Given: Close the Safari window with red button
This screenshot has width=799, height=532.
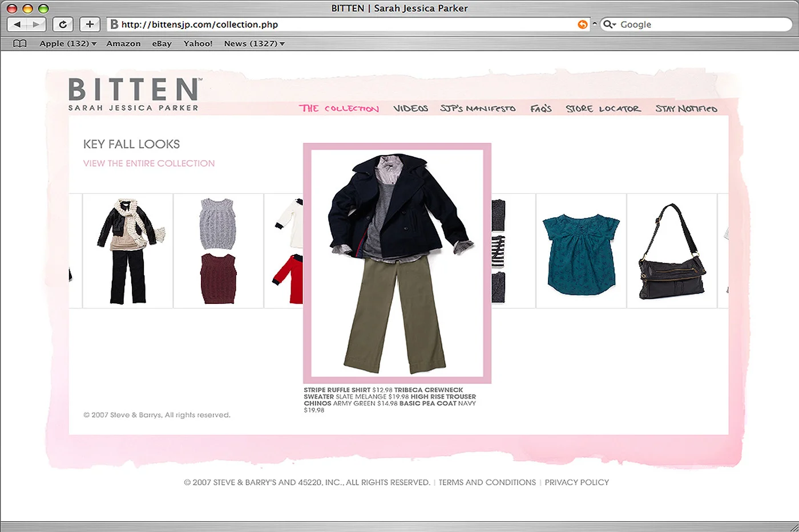Looking at the screenshot, I should coord(11,9).
